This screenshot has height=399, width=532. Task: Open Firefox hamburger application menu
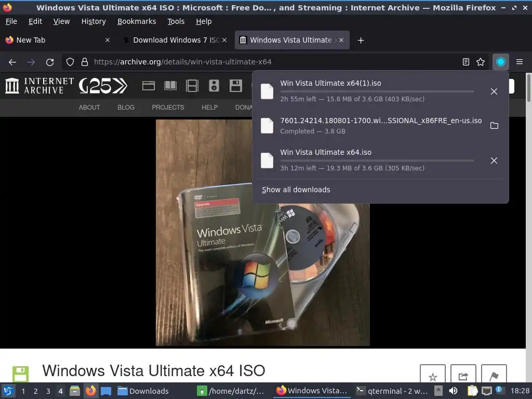pyautogui.click(x=520, y=62)
